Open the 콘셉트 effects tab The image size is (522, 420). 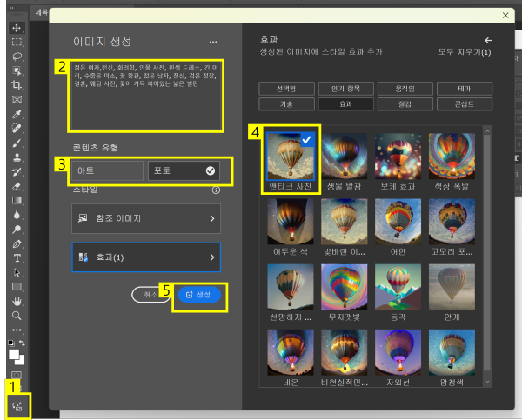coord(465,104)
